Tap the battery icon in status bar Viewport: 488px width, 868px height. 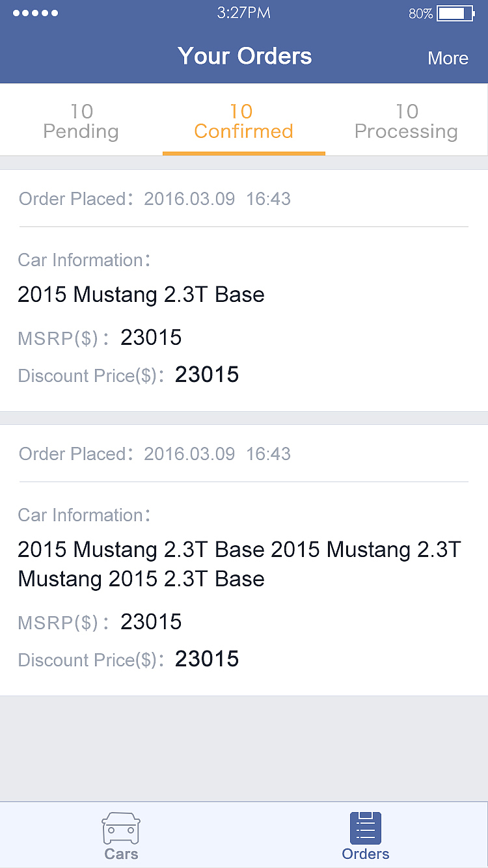coord(455,13)
